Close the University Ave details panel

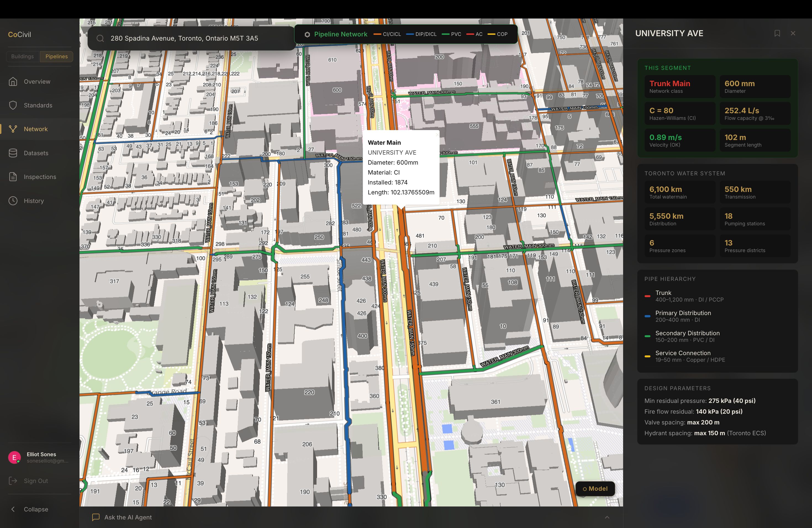793,33
